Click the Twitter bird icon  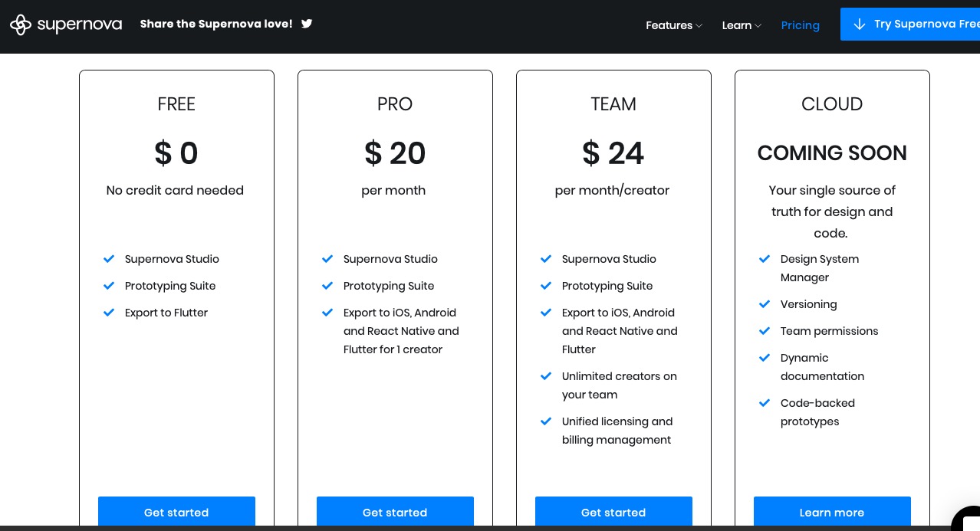(307, 24)
